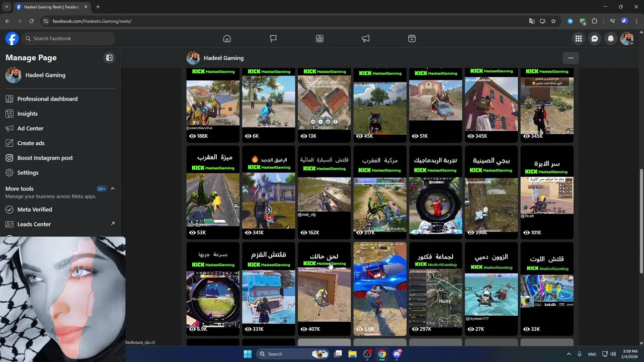This screenshot has width=644, height=362.
Task: Open the reel with 6K views
Action: pyautogui.click(x=269, y=105)
